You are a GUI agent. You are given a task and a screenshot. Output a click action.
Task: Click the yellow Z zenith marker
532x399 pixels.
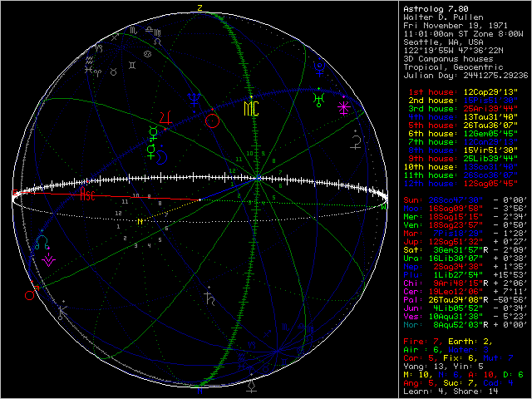[199, 7]
